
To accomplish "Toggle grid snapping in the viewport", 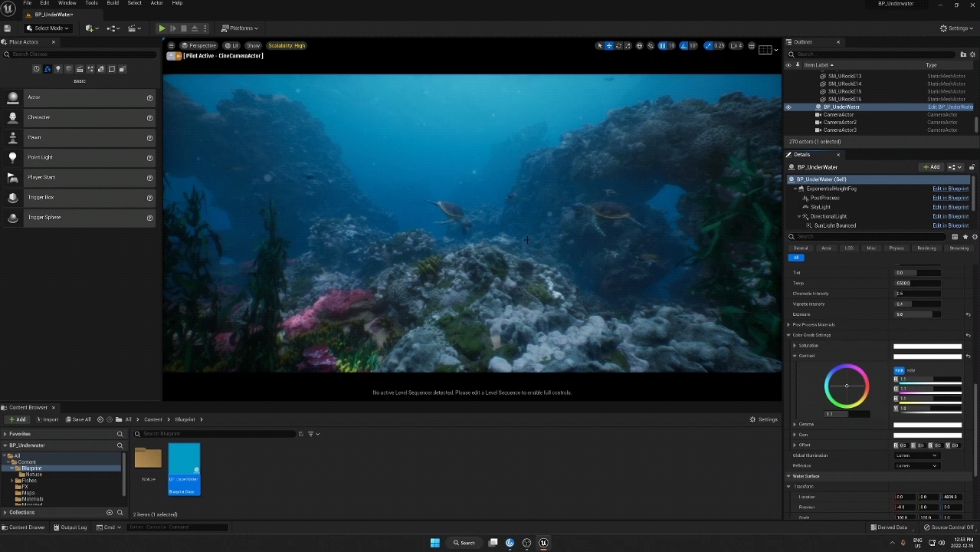I will coord(662,46).
